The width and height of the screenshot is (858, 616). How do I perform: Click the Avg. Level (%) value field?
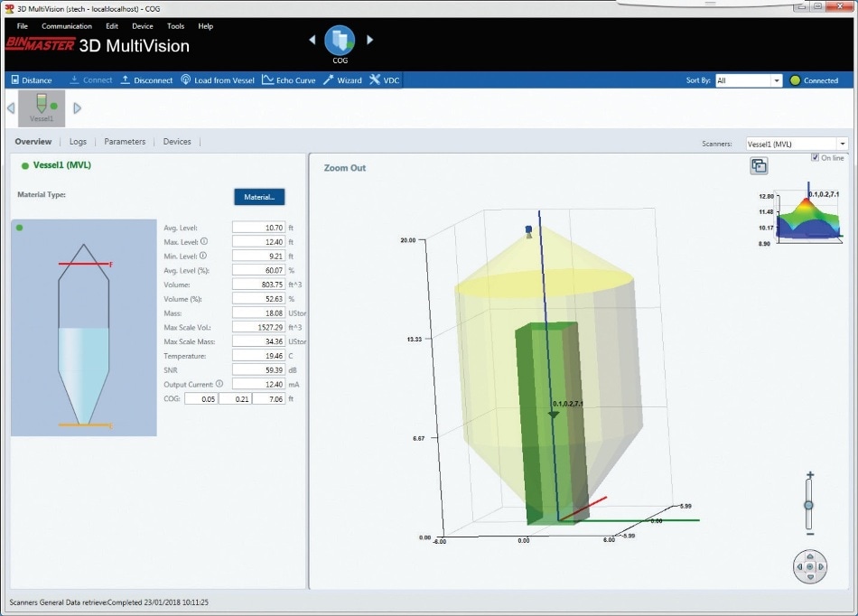259,270
